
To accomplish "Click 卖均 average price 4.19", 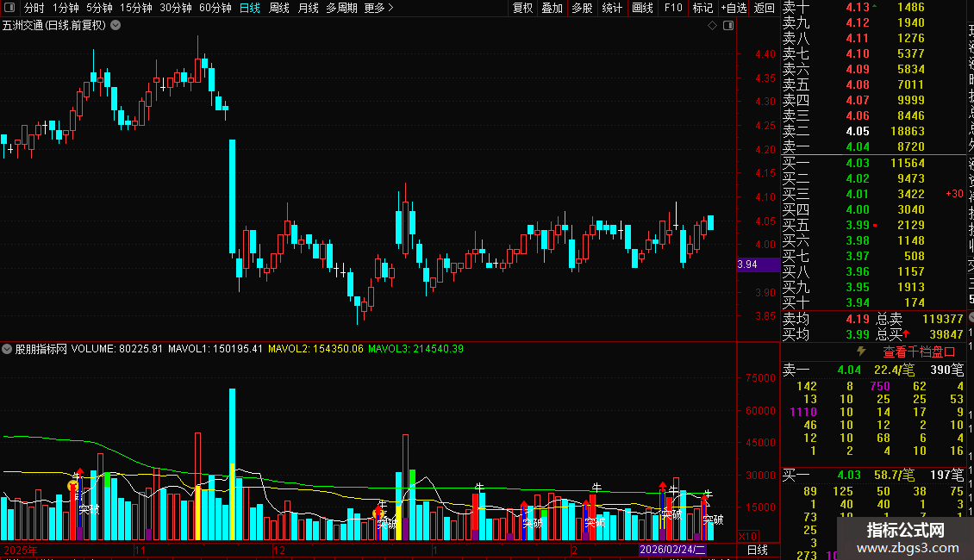I will pyautogui.click(x=858, y=319).
